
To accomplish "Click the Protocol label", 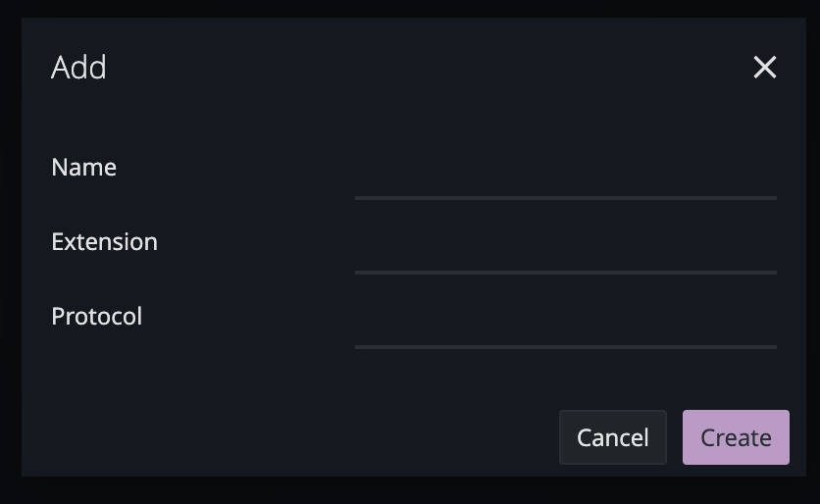I will click(x=96, y=317).
